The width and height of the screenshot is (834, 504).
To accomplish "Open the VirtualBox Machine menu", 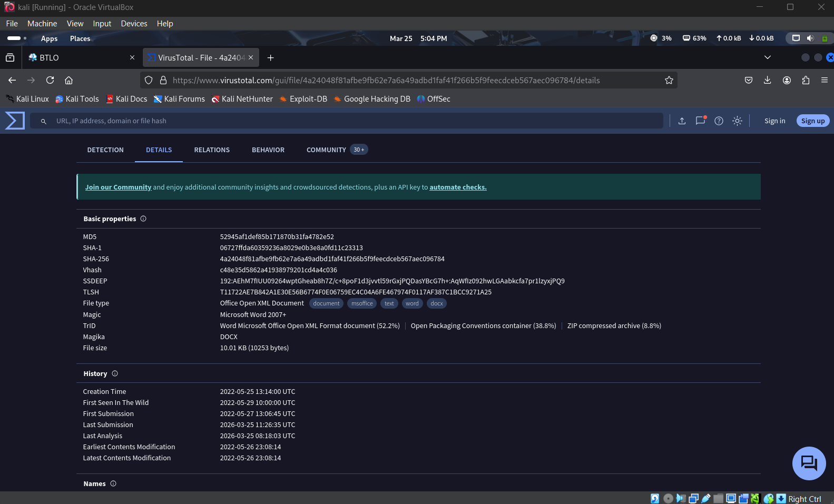I will coord(42,24).
